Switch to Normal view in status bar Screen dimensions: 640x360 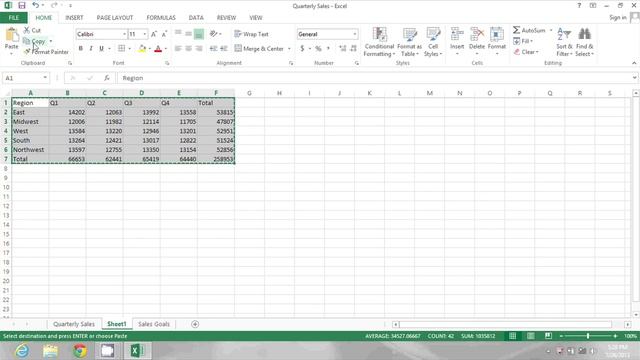coord(513,336)
